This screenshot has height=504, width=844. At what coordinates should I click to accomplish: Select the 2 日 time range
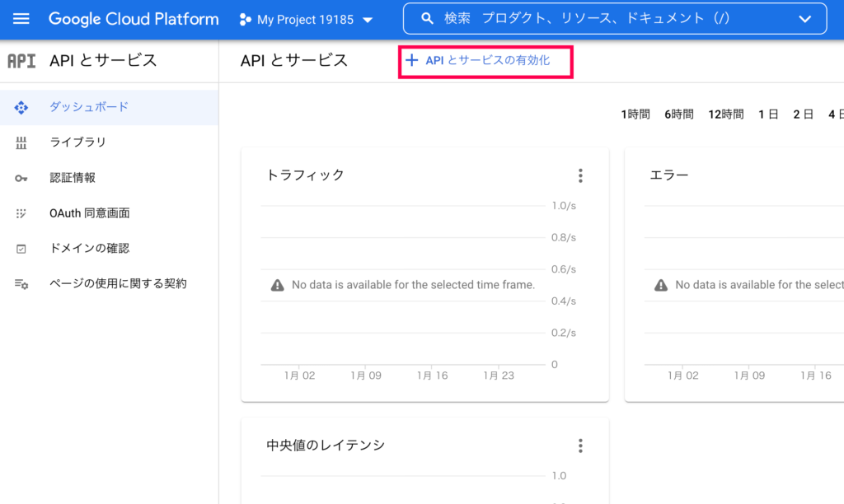click(803, 114)
